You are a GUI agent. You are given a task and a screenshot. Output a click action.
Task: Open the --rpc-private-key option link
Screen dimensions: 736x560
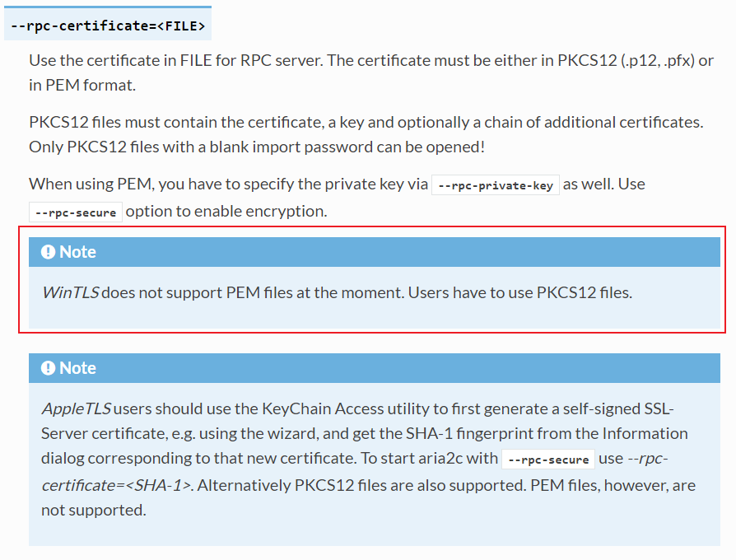(496, 185)
